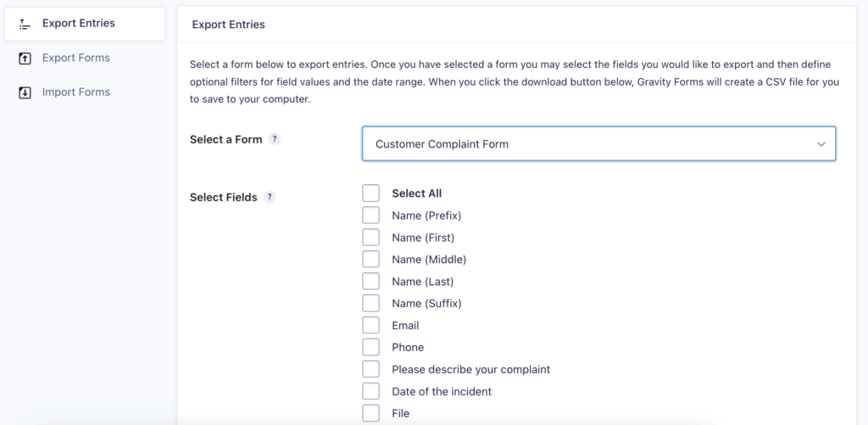Click the Select a Form help icon
The image size is (868, 425).
274,140
